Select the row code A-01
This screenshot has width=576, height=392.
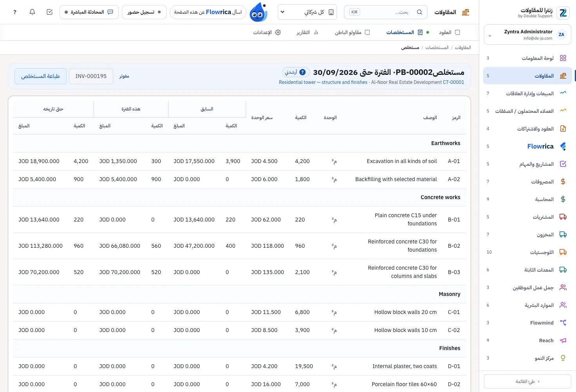click(x=454, y=161)
